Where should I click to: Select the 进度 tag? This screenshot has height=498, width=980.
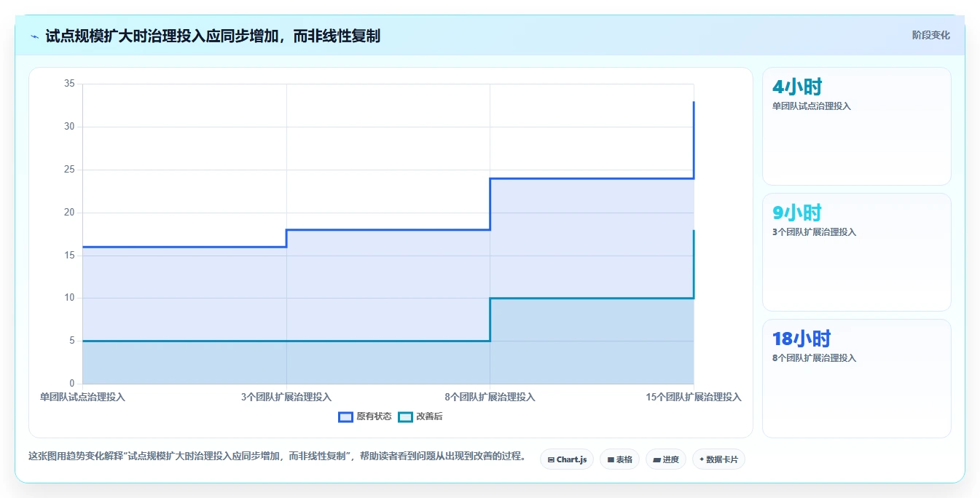click(x=665, y=459)
